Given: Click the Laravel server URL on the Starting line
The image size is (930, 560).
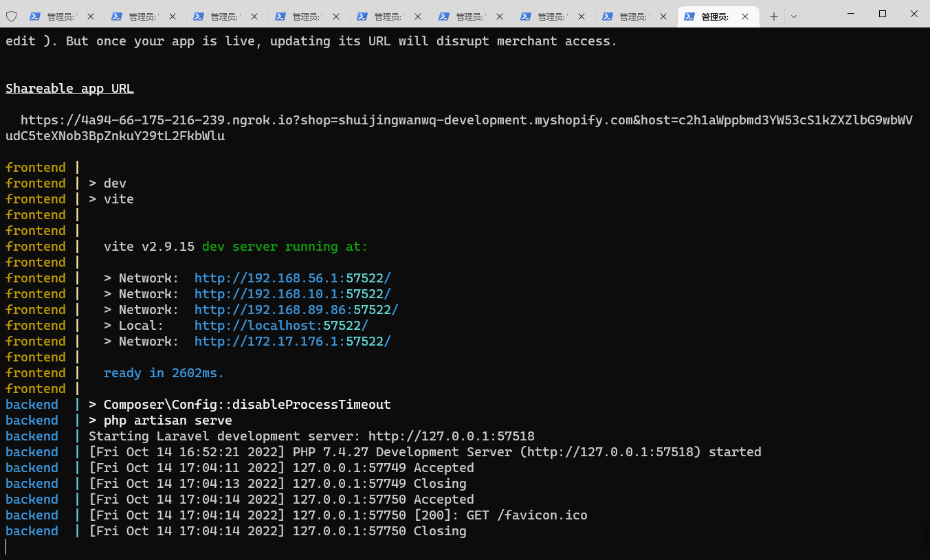Looking at the screenshot, I should [x=451, y=436].
